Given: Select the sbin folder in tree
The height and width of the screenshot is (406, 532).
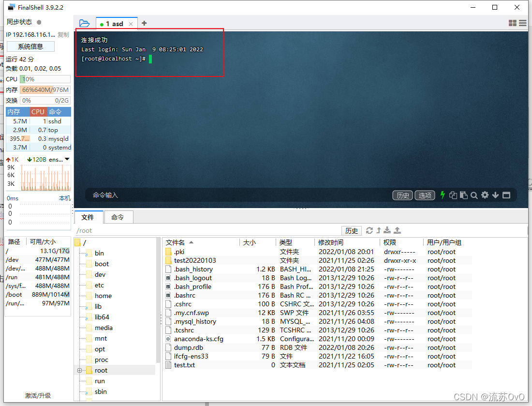Looking at the screenshot, I should 101,391.
